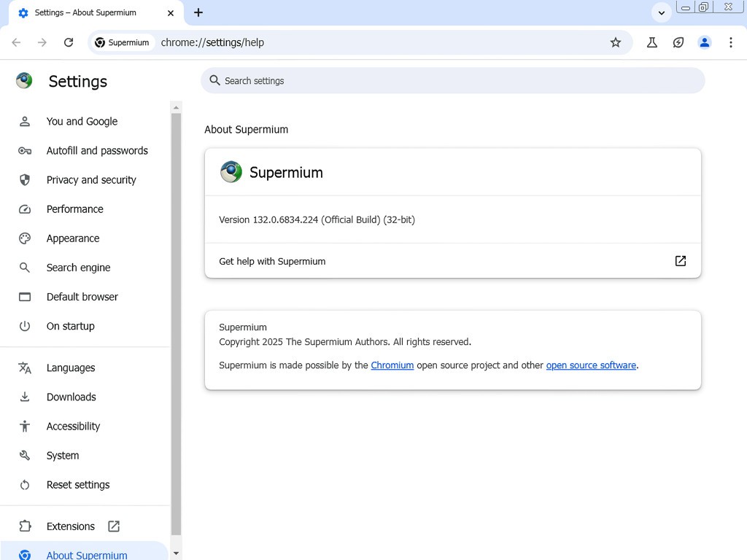Open Get help with Supermium
The height and width of the screenshot is (560, 747).
click(452, 261)
